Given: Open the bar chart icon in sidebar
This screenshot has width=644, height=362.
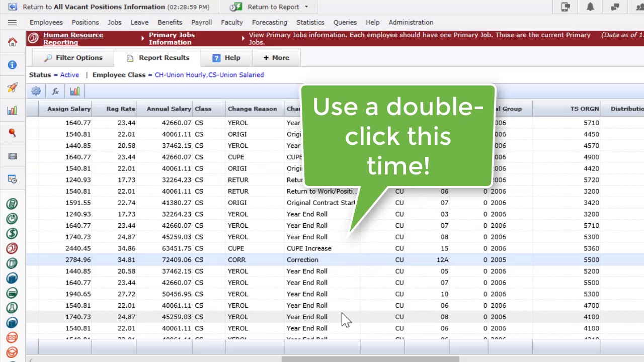Looking at the screenshot, I should point(12,111).
